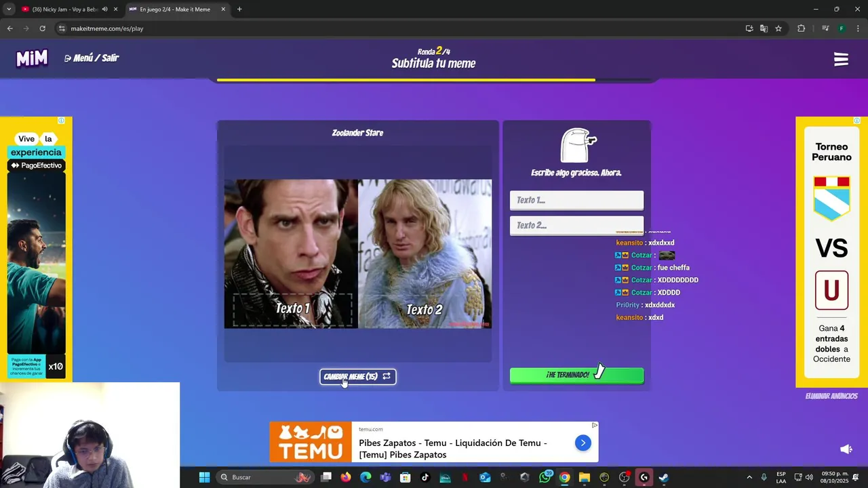Click chat name Pri0rity
The width and height of the screenshot is (868, 488).
click(627, 305)
